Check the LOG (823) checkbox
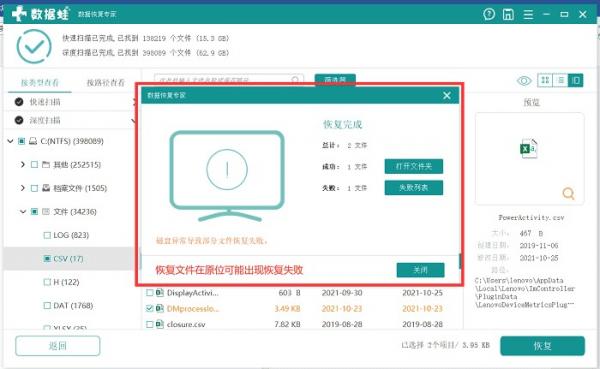 click(x=47, y=235)
